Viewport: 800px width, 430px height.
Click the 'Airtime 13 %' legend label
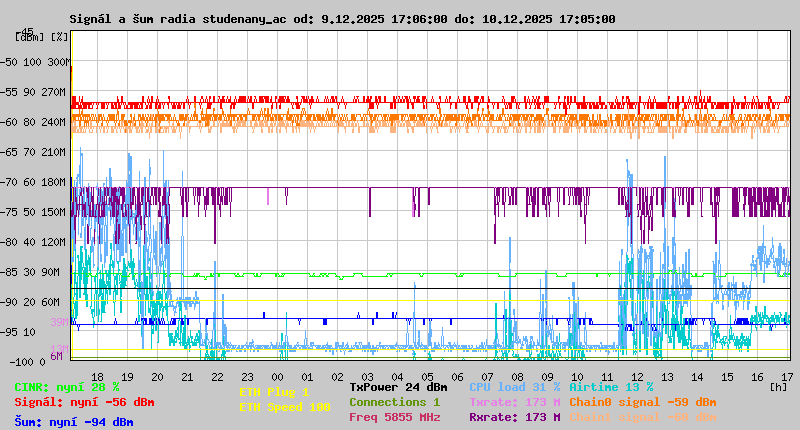click(611, 388)
